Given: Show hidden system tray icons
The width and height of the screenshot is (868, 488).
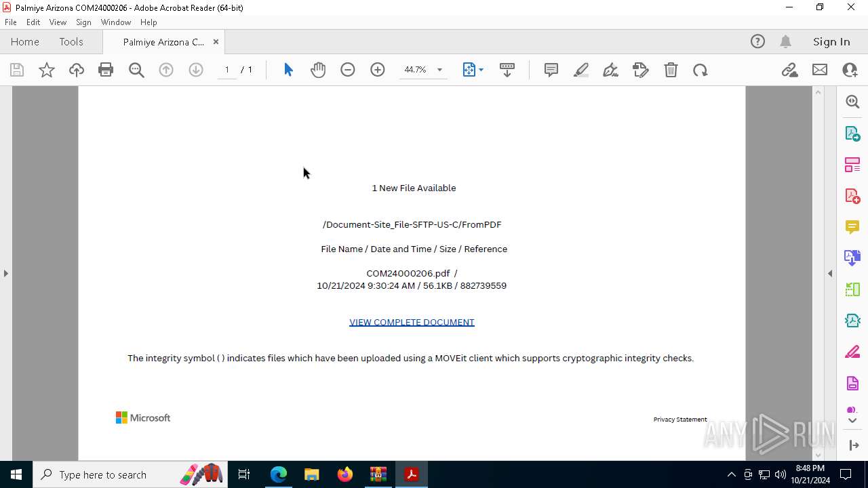Looking at the screenshot, I should (x=731, y=474).
